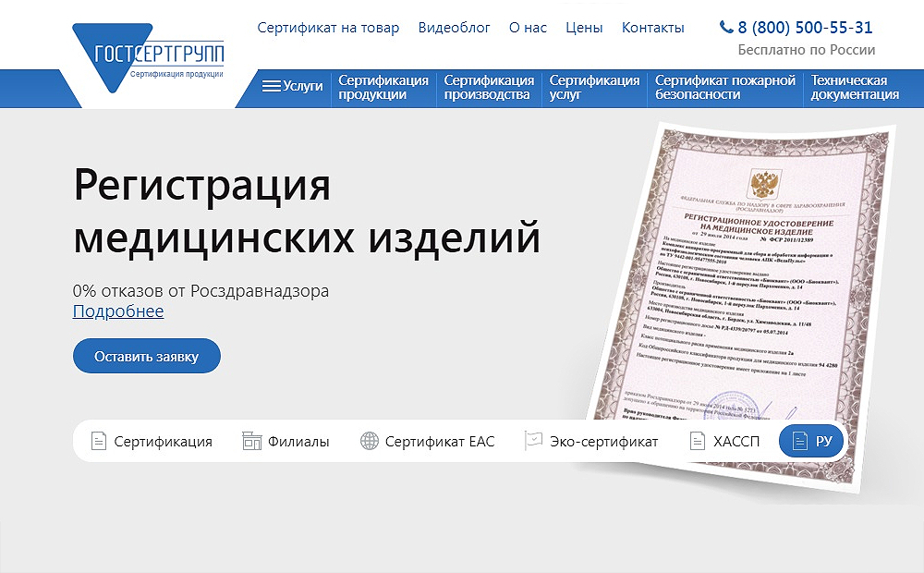Open the Сертификат на товар page
924x573 pixels.
[328, 28]
